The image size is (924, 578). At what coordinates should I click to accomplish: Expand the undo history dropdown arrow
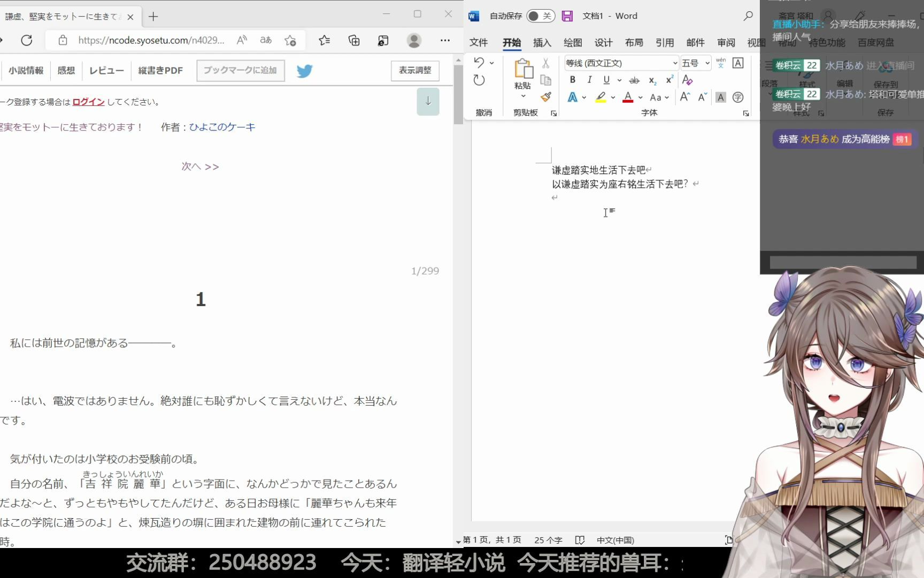click(x=491, y=63)
